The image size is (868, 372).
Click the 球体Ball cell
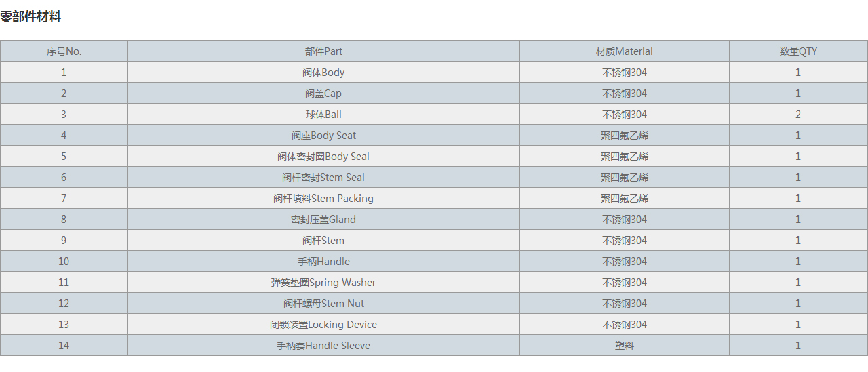(x=323, y=115)
